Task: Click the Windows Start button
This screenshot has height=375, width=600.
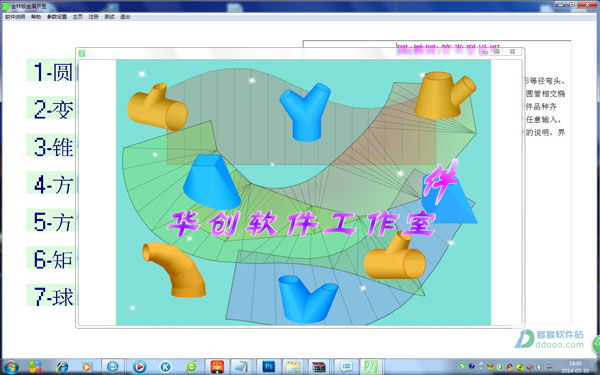Action: (11, 367)
